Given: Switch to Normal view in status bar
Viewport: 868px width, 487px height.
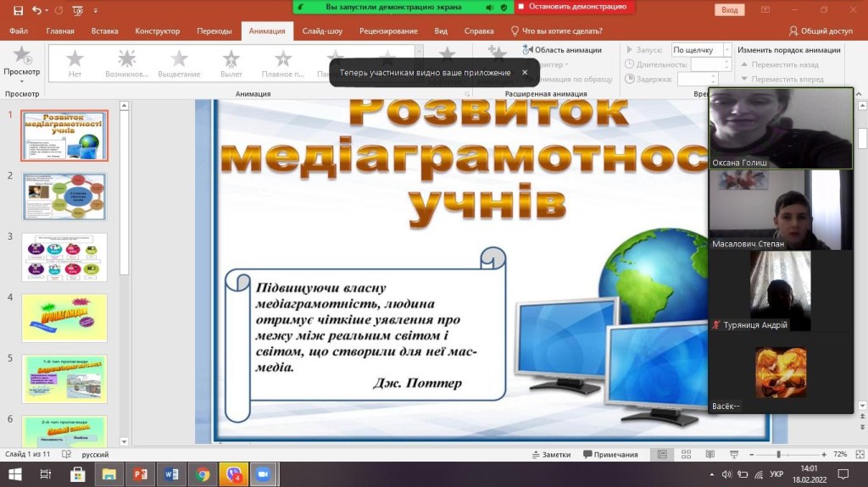Looking at the screenshot, I should 662,455.
